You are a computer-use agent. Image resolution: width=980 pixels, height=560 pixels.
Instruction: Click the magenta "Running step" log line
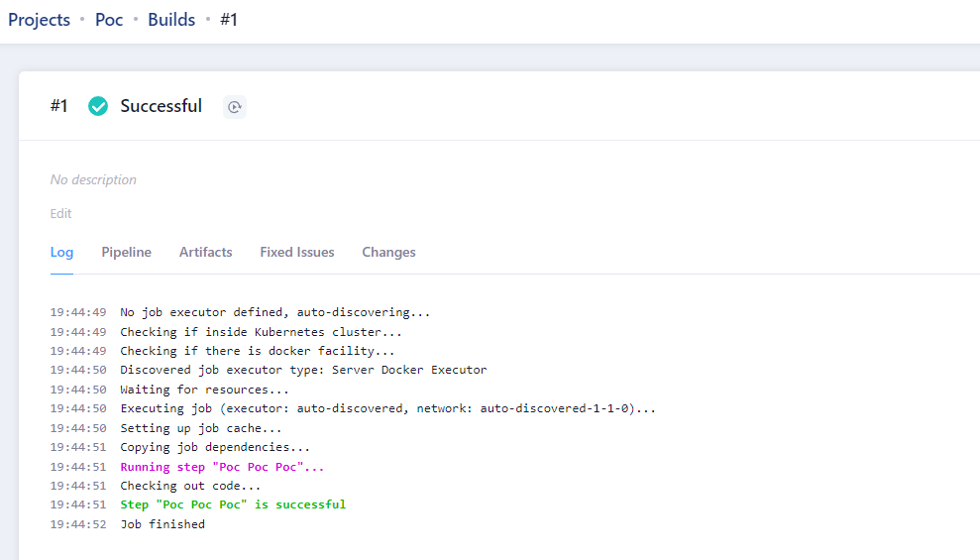(x=222, y=467)
